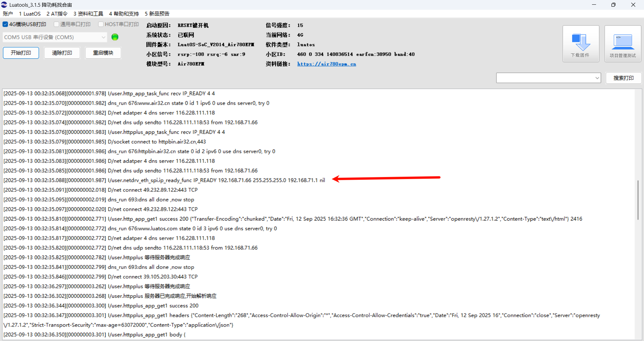Select the 'D/net connect 39.105.203.30:443 TCP' line
Image resolution: width=644 pixels, height=341 pixels.
click(101, 277)
